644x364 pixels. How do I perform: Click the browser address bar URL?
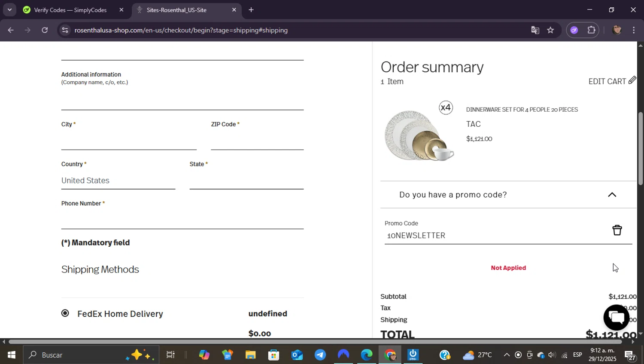(x=181, y=30)
